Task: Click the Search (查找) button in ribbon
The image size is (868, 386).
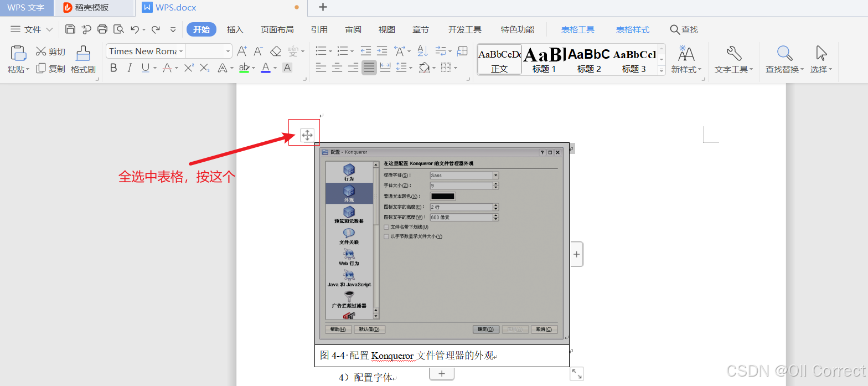Action: pos(684,29)
